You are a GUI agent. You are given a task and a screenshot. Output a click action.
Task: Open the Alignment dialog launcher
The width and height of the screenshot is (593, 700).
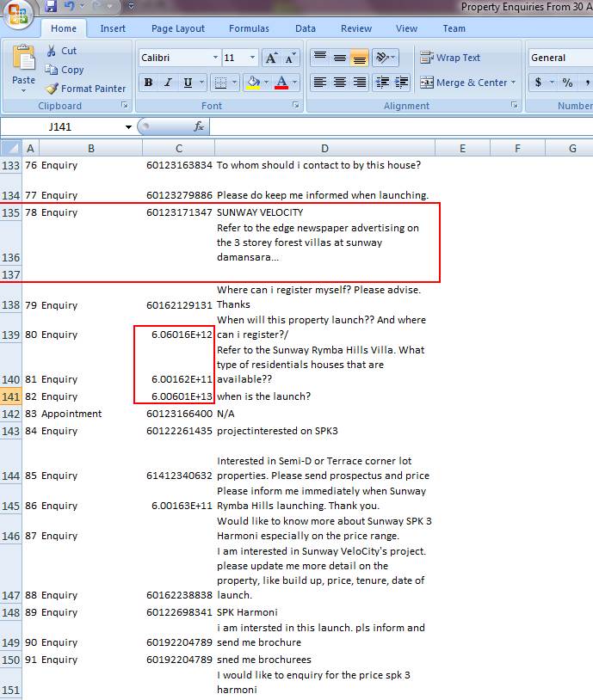pos(515,106)
